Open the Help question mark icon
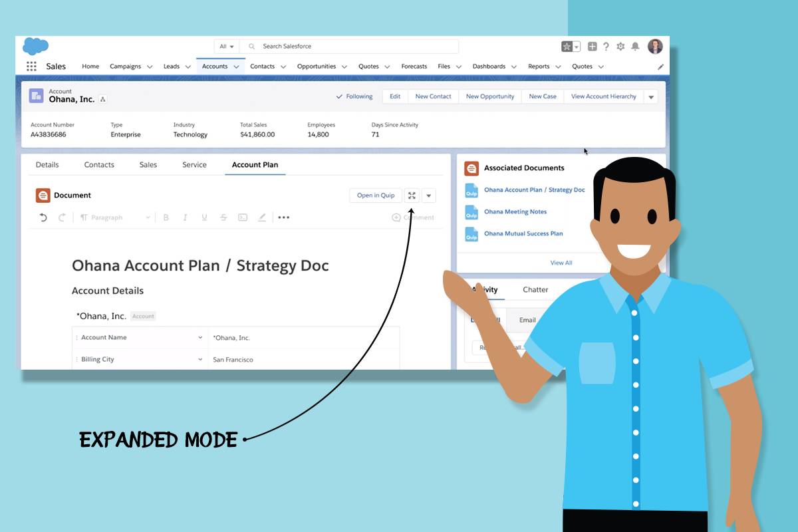This screenshot has height=532, width=798. [x=606, y=47]
